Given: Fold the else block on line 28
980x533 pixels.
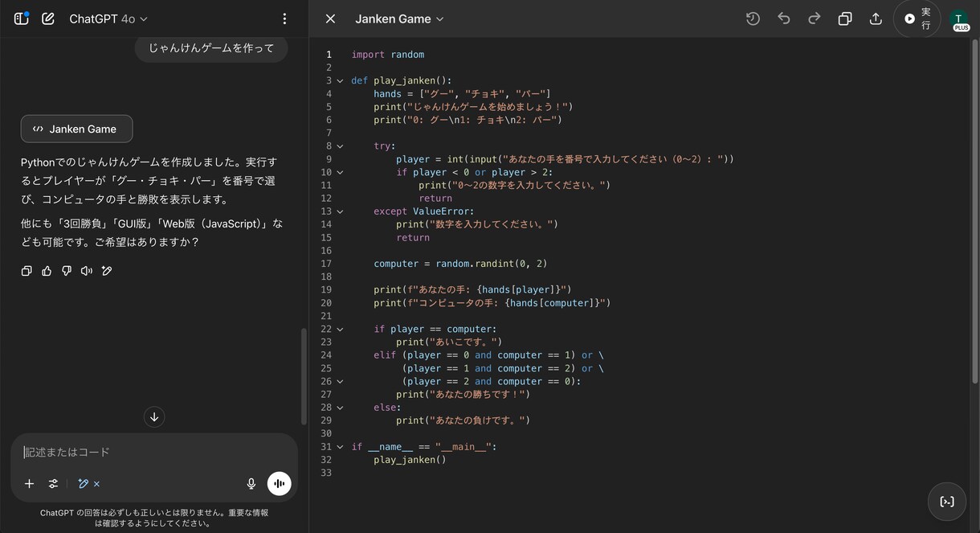Looking at the screenshot, I should (340, 408).
